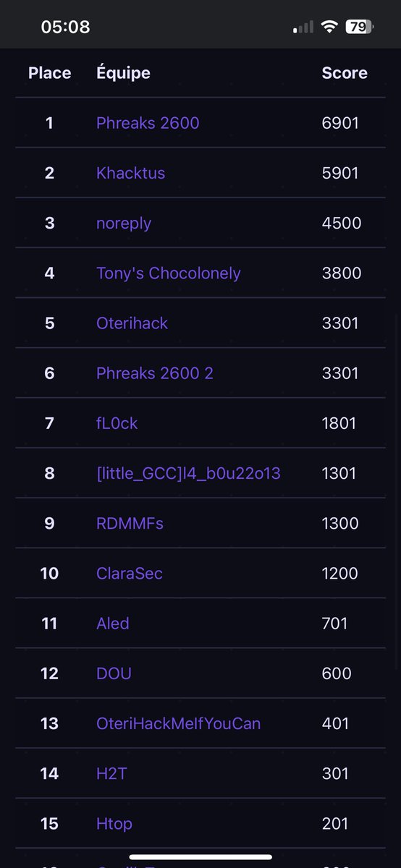Select the DOU team link
Image resolution: width=401 pixels, height=868 pixels.
114,673
